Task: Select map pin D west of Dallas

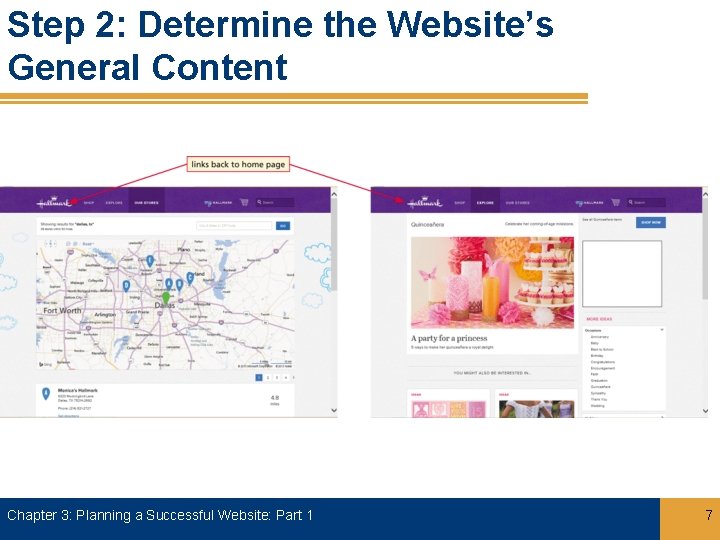Action: (126, 286)
